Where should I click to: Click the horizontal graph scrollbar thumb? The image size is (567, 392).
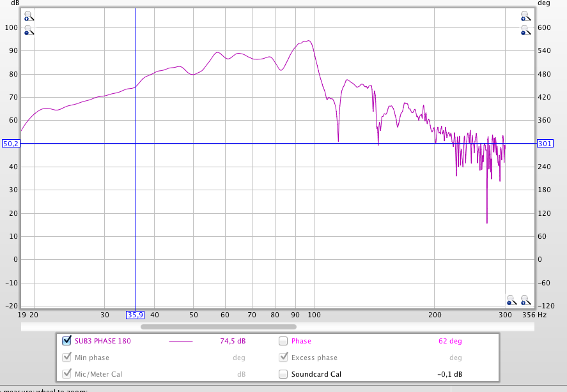point(219,327)
